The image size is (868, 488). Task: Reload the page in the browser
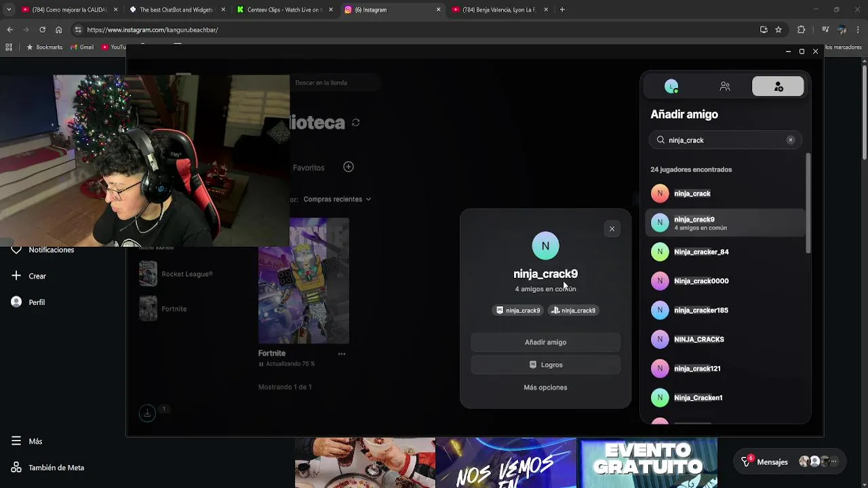click(x=42, y=30)
